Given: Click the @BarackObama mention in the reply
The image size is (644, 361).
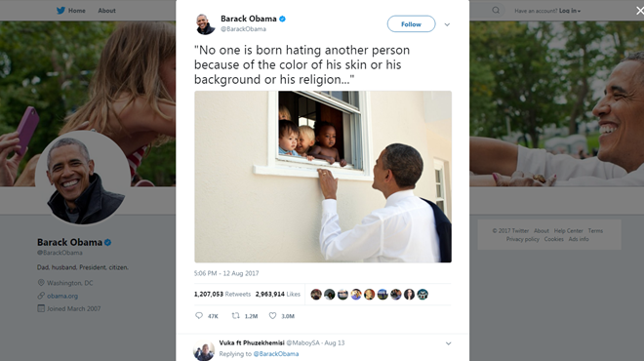Looking at the screenshot, I should point(276,353).
